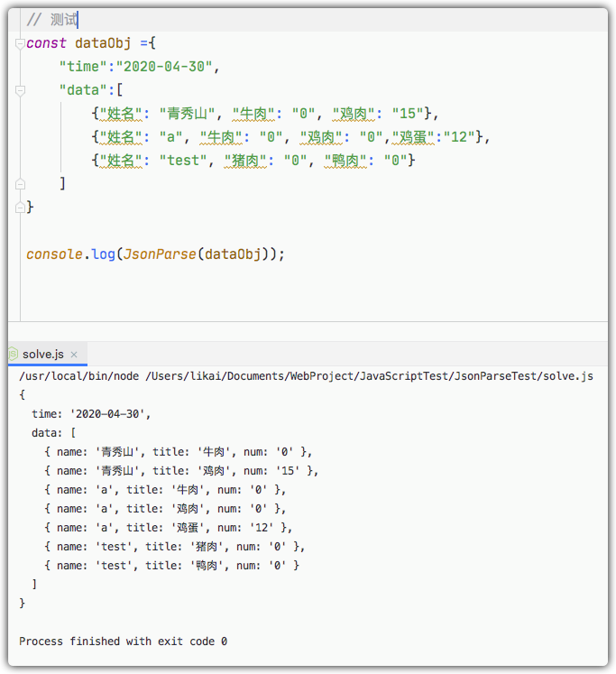Click the comment line // 测试
Screen dimensions: 616x674
[x=52, y=20]
